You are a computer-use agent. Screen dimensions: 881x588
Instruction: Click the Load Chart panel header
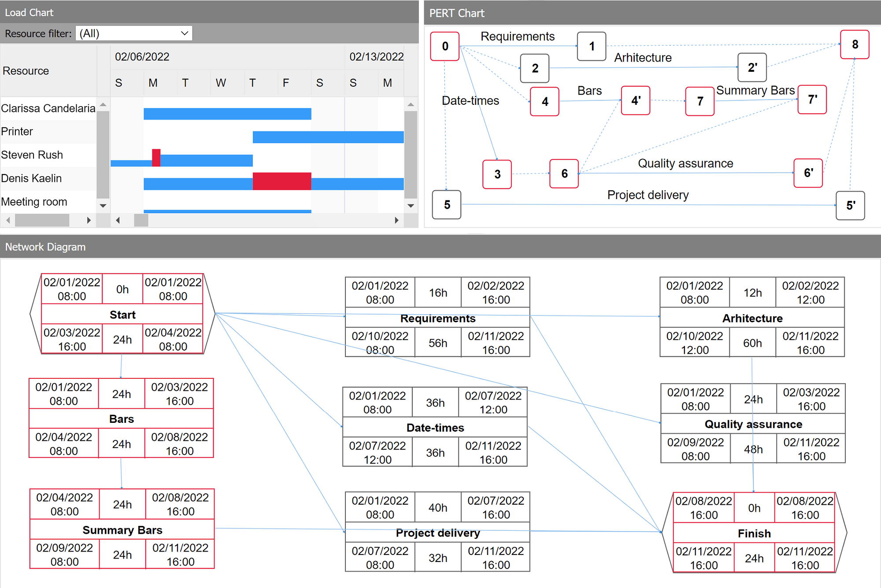(x=29, y=12)
